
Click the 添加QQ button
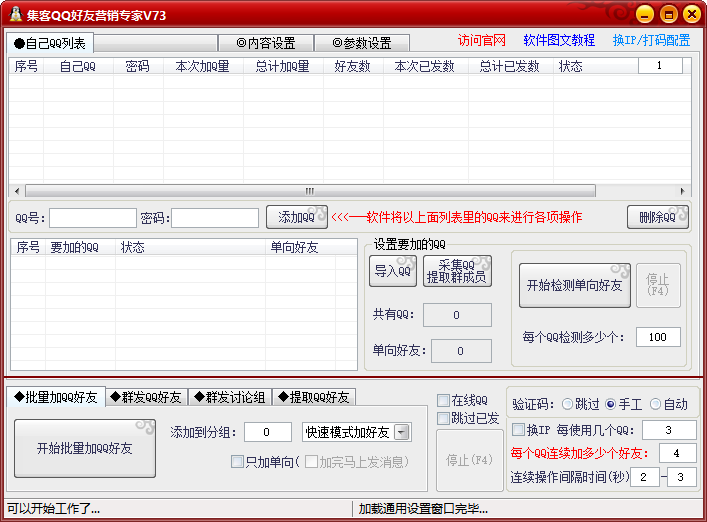(x=296, y=217)
